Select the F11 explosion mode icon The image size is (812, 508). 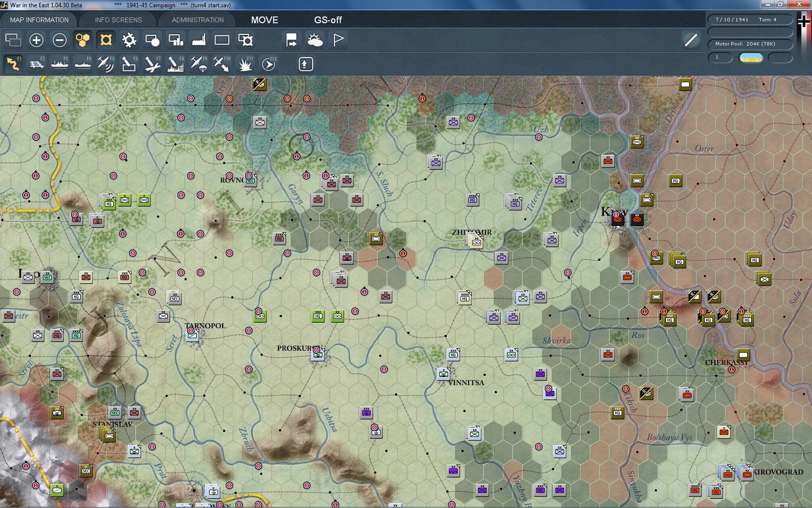[x=245, y=64]
